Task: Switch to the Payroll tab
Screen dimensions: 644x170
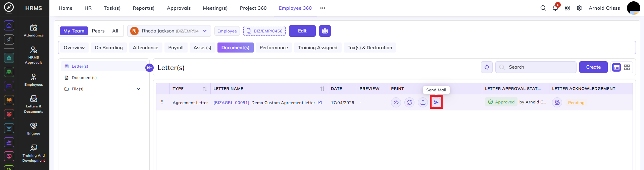Action: coord(176,48)
